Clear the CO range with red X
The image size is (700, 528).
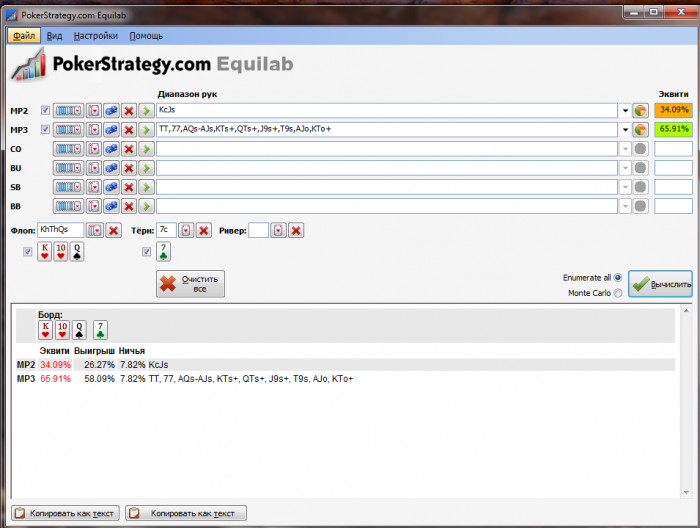129,149
